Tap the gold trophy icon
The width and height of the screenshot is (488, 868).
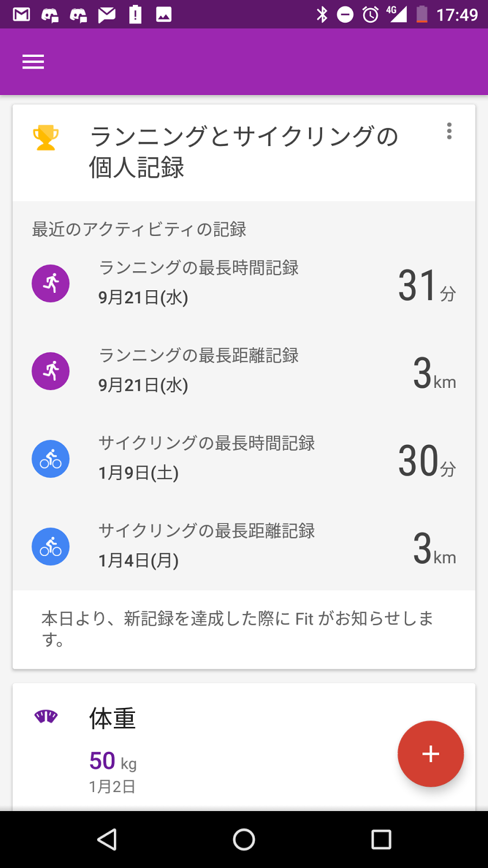click(x=46, y=138)
